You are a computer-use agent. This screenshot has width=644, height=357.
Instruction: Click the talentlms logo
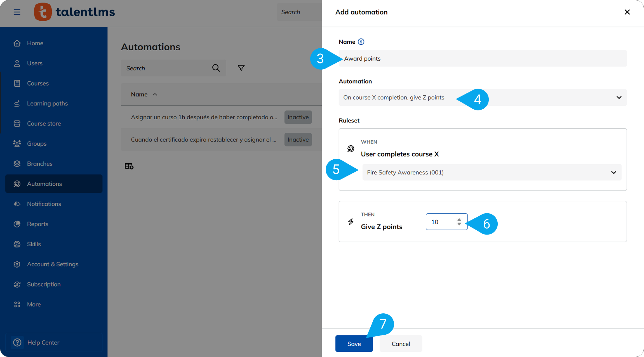pyautogui.click(x=74, y=12)
